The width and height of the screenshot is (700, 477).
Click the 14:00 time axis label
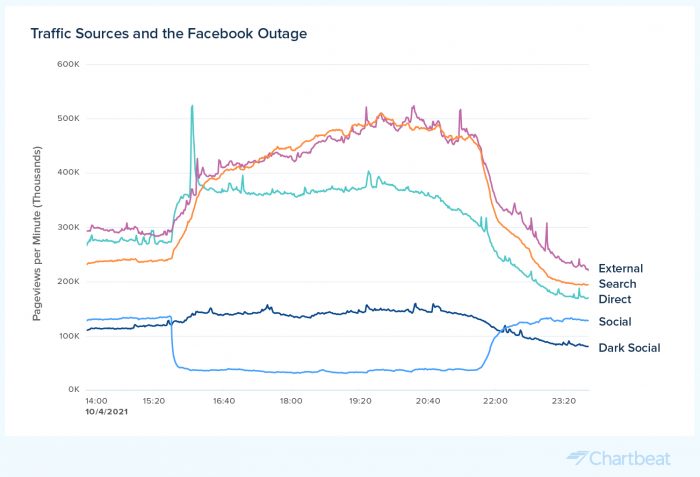[97, 401]
